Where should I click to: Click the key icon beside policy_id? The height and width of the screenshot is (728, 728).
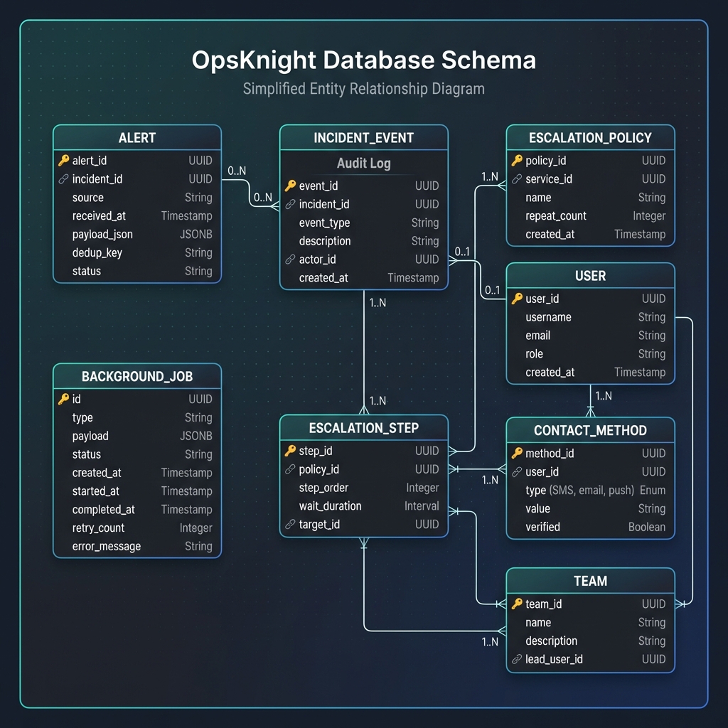click(x=516, y=161)
